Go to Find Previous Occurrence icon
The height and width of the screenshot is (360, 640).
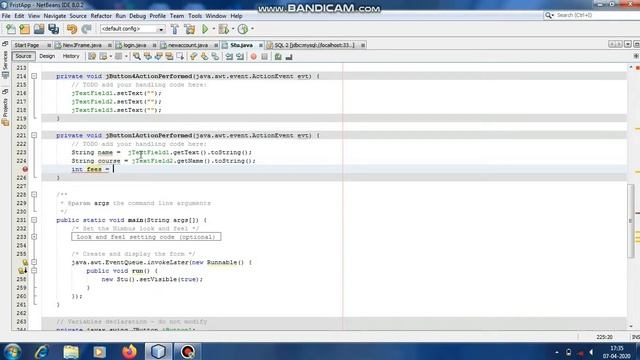147,56
